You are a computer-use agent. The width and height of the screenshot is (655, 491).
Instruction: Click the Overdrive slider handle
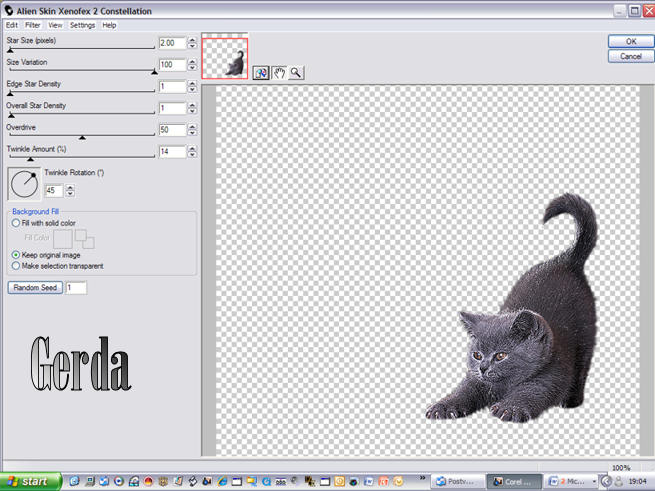click(82, 137)
